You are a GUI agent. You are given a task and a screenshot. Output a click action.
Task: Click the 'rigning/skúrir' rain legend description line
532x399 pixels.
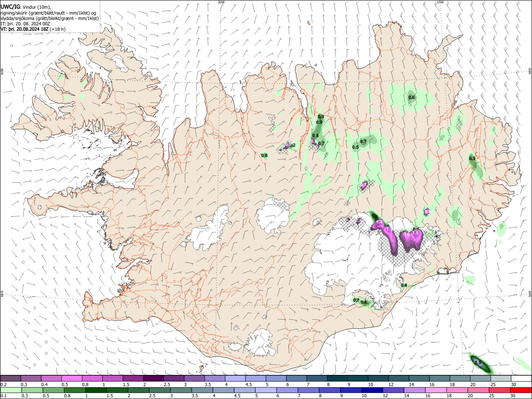coord(48,13)
